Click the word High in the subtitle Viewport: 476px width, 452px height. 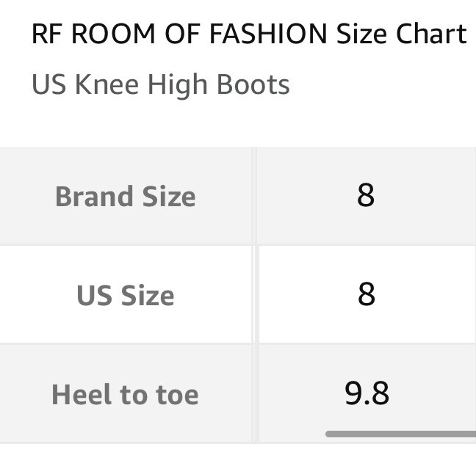pyautogui.click(x=177, y=85)
